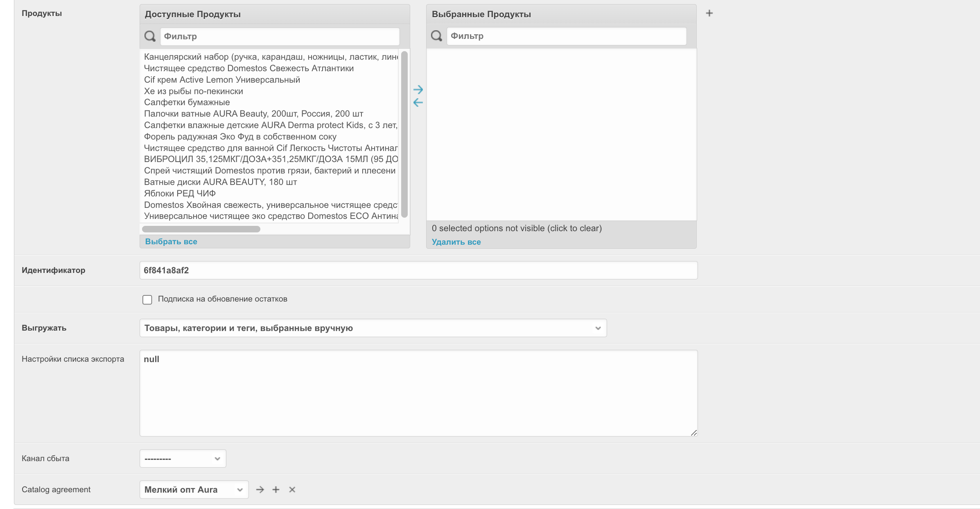Click the Идентификатор input field
The image size is (980, 509).
pyautogui.click(x=418, y=270)
